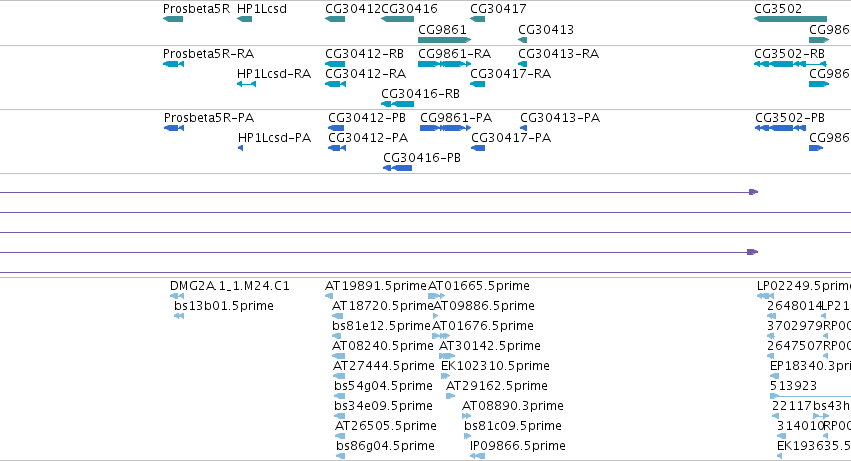The width and height of the screenshot is (851, 461).
Task: Click the Prosbeta5R-RA transcript label
Action: [x=208, y=54]
